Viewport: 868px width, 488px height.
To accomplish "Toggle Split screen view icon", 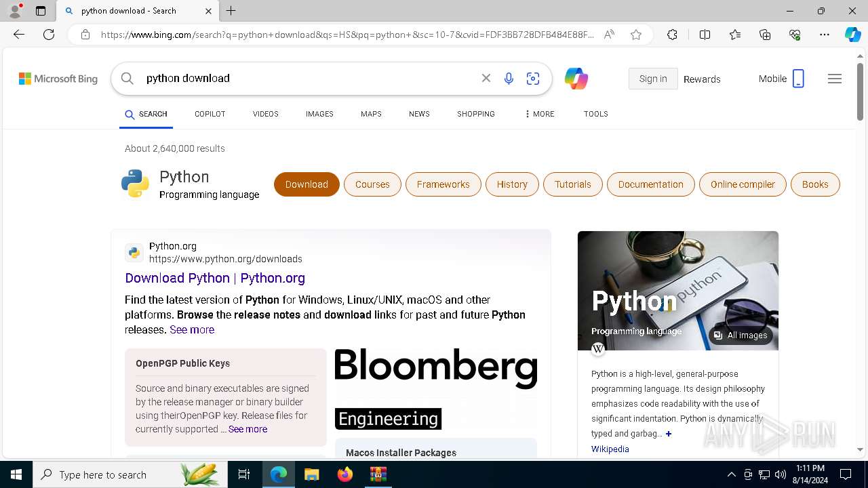I will 705,35.
